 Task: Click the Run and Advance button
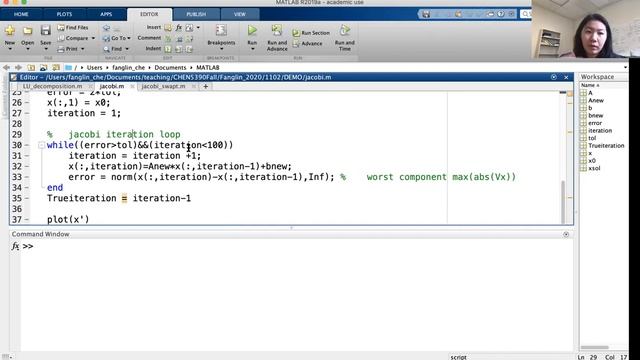pyautogui.click(x=277, y=38)
